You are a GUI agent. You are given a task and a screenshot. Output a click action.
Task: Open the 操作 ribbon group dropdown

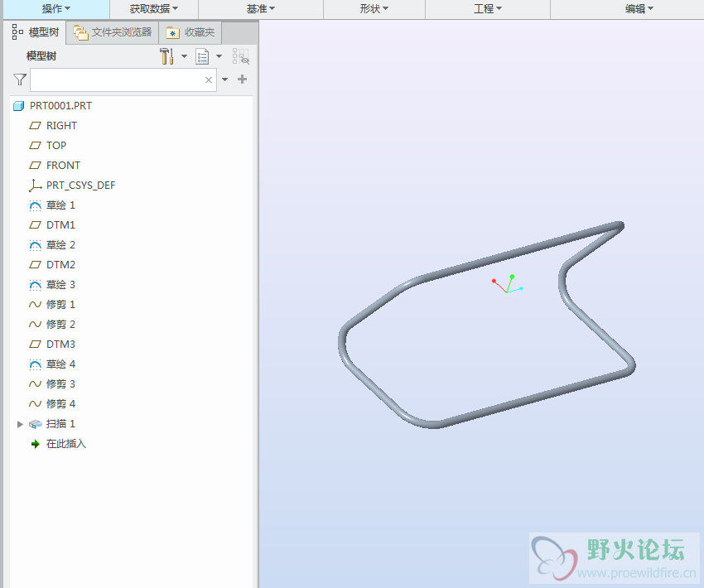pos(56,8)
